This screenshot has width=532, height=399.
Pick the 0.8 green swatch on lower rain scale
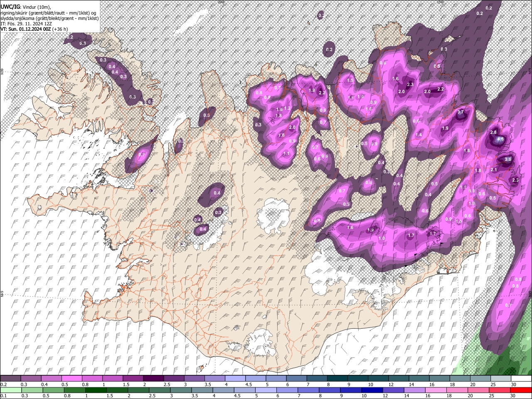(x=75, y=390)
